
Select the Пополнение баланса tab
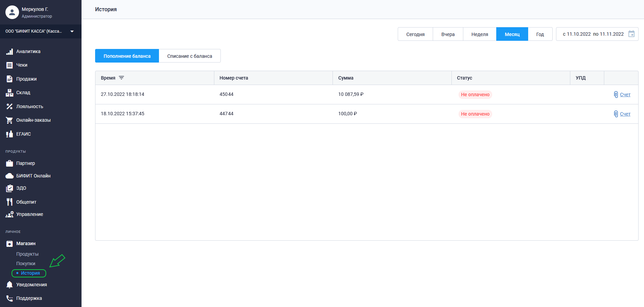coord(127,56)
